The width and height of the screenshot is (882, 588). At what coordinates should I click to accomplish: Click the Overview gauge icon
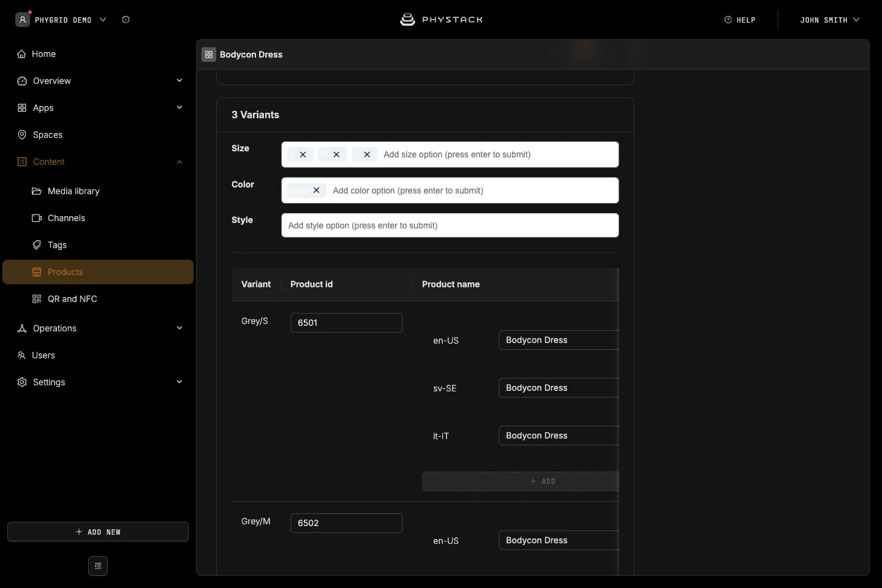point(22,81)
